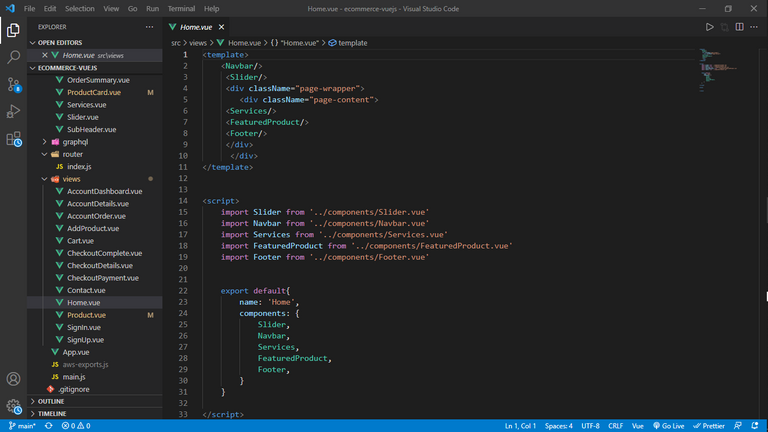Open the Manage gear settings icon
768x432 pixels.
pyautogui.click(x=13, y=406)
